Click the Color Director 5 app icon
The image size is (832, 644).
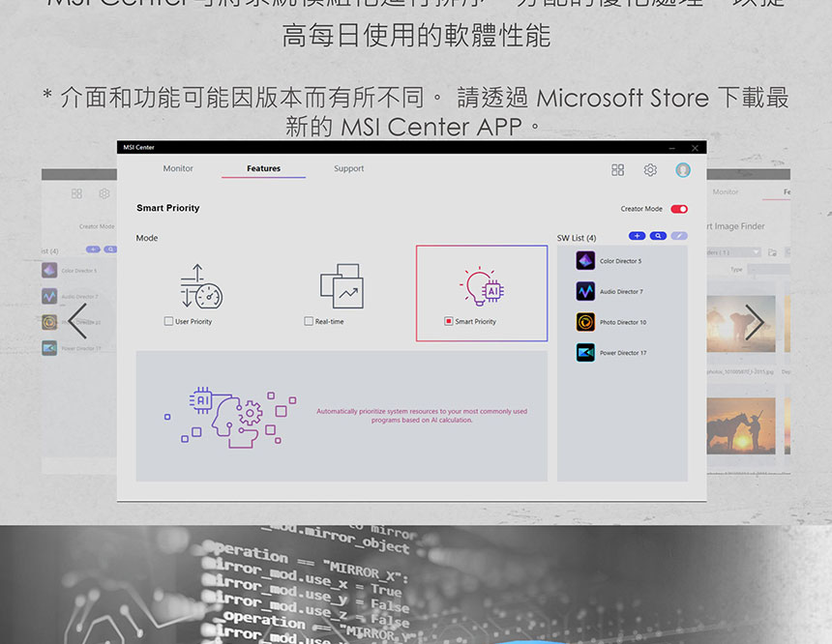tap(585, 261)
